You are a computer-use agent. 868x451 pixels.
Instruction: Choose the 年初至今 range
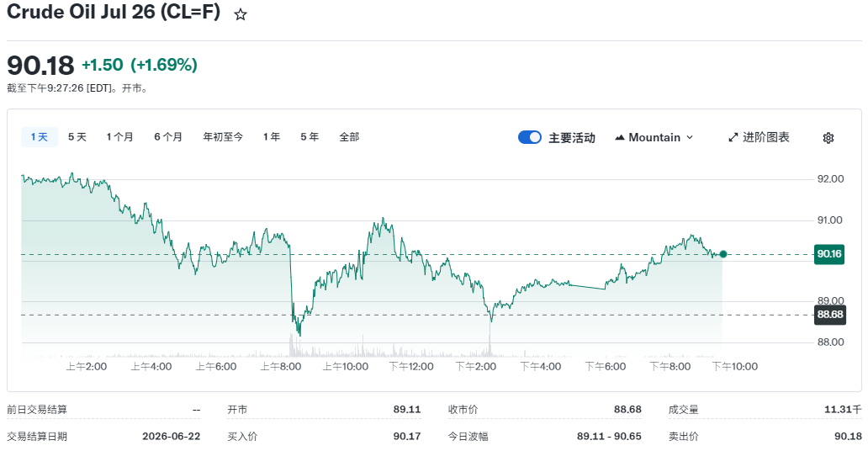pyautogui.click(x=223, y=137)
